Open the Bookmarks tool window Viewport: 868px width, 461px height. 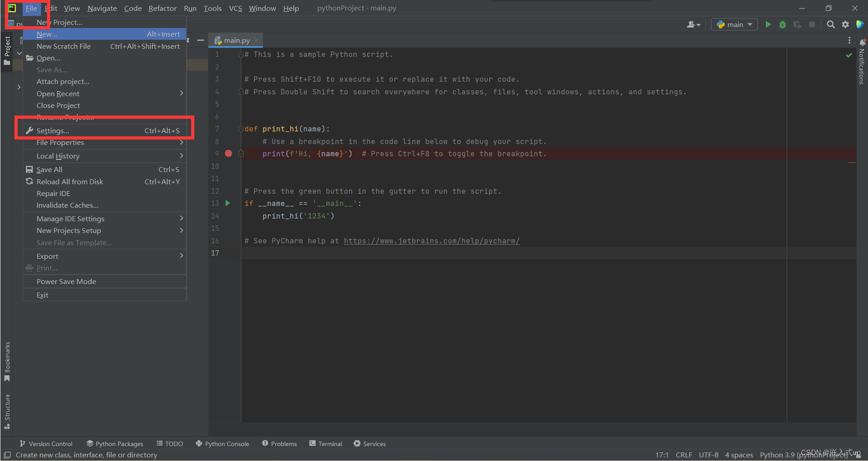[x=7, y=362]
